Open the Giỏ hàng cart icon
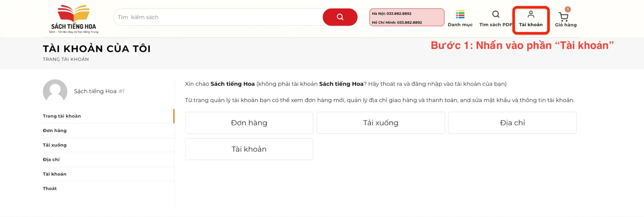 point(563,17)
